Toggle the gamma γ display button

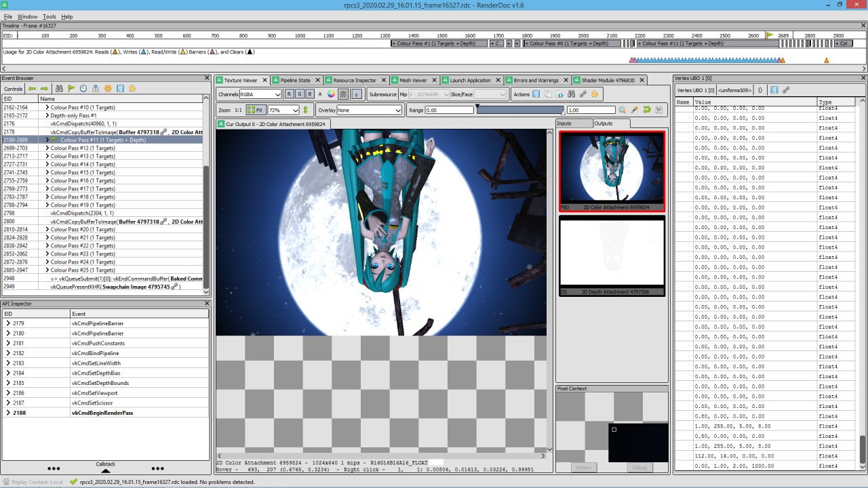[357, 94]
